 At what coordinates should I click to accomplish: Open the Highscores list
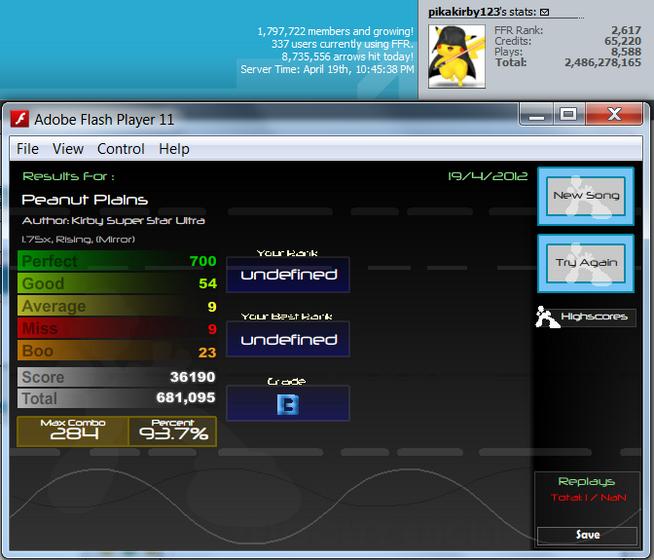point(594,316)
